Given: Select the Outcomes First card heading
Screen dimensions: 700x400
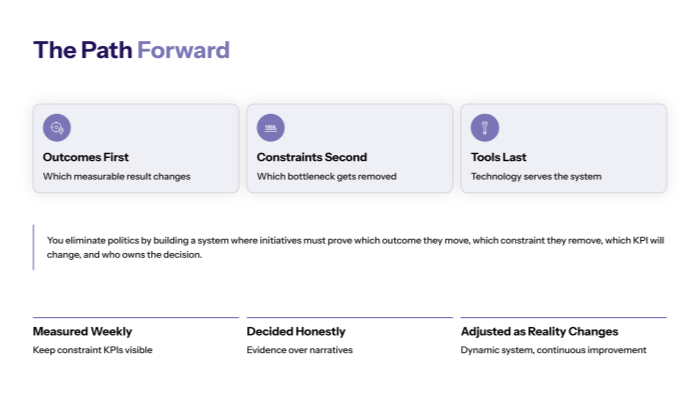Looking at the screenshot, I should [x=86, y=157].
